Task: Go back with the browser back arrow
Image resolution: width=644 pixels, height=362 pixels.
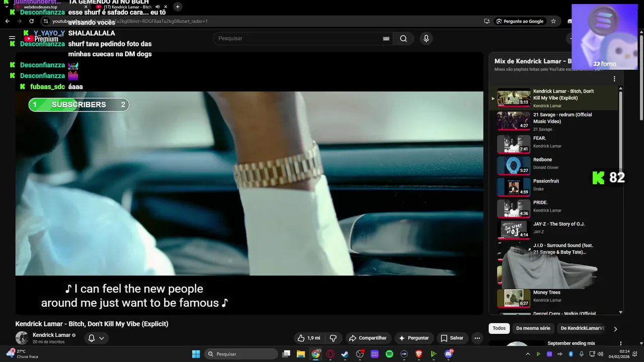Action: point(7,21)
